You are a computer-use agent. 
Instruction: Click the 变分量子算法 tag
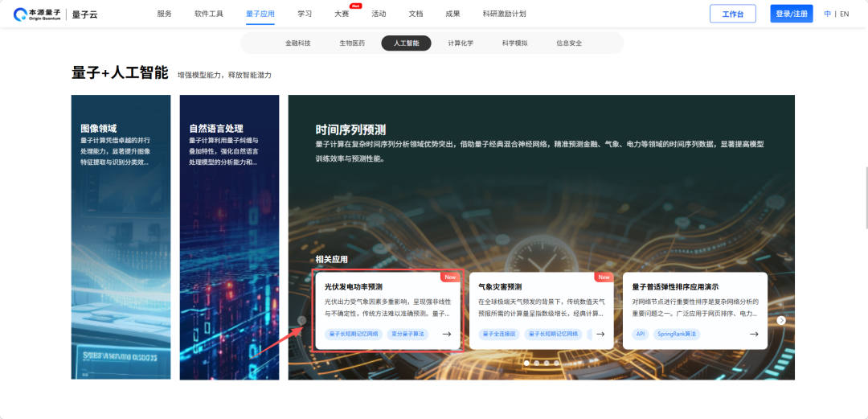(x=407, y=335)
